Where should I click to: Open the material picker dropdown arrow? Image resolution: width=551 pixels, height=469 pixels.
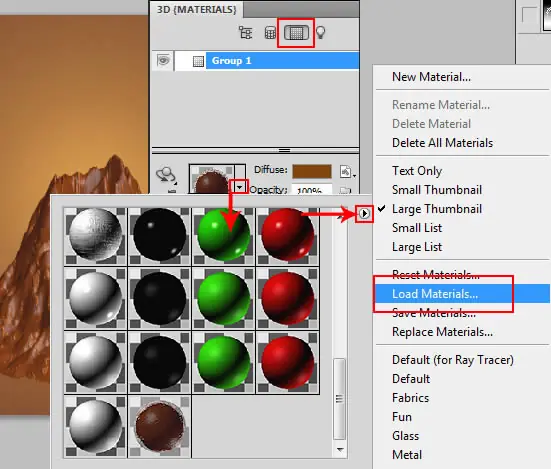[239, 187]
